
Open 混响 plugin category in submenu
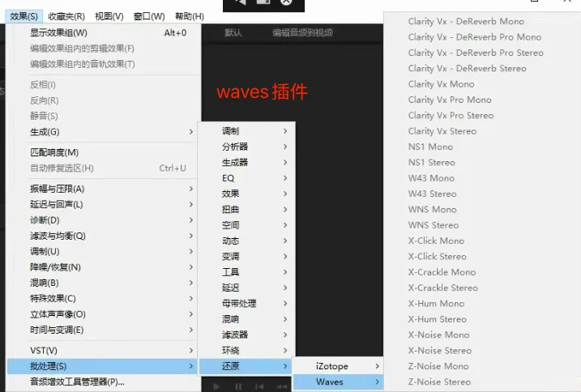tap(247, 319)
